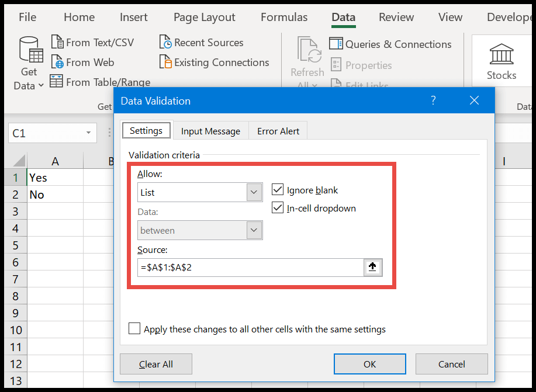Expand the Allow list dropdown
Viewport: 536px width, 392px height.
pyautogui.click(x=254, y=192)
